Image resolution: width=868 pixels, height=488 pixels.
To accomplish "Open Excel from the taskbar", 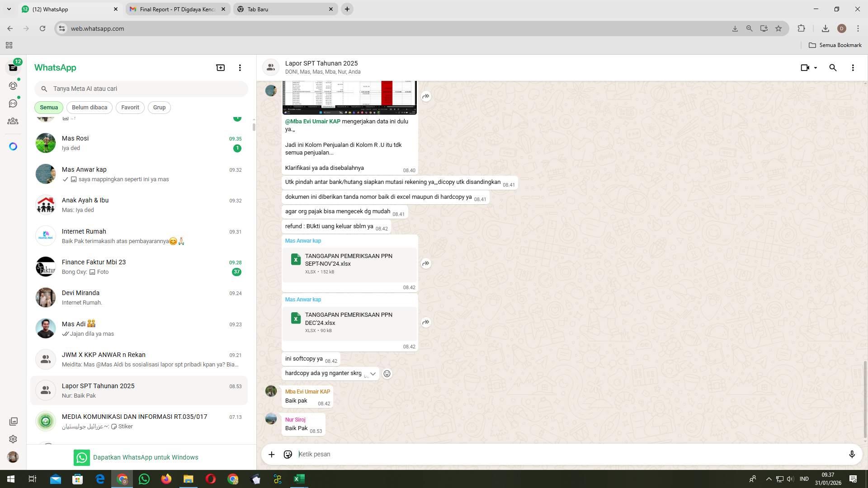I will tap(298, 479).
